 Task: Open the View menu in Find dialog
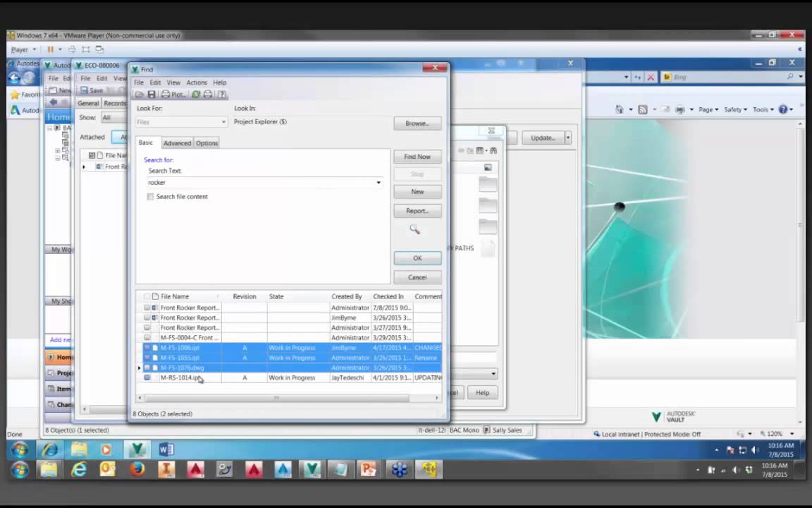tap(173, 83)
